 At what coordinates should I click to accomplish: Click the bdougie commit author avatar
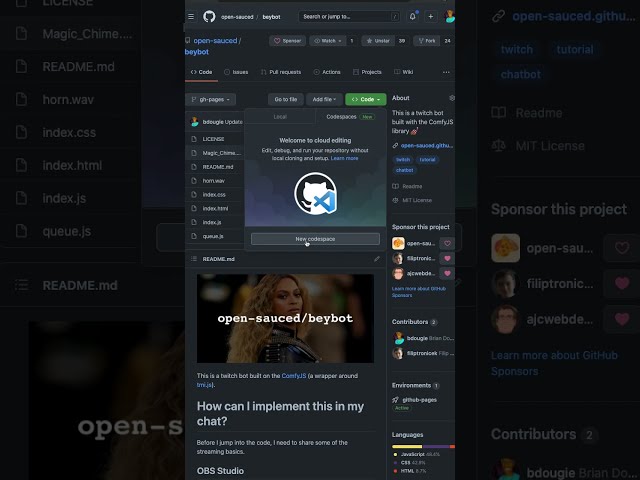click(x=195, y=122)
